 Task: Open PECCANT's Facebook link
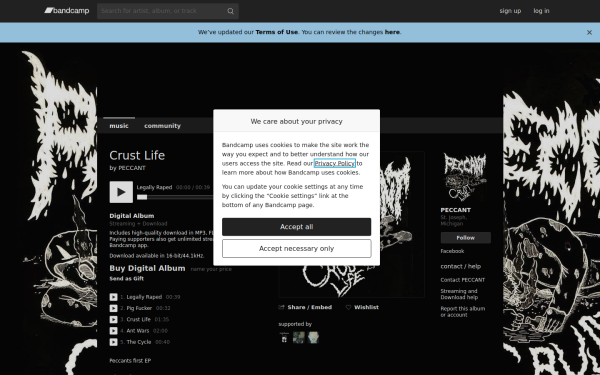(x=452, y=251)
